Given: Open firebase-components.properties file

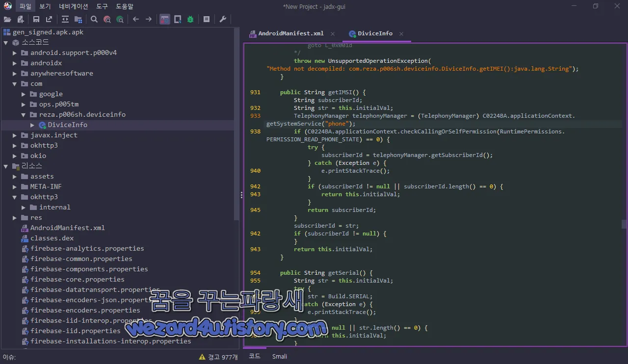Looking at the screenshot, I should (x=89, y=269).
